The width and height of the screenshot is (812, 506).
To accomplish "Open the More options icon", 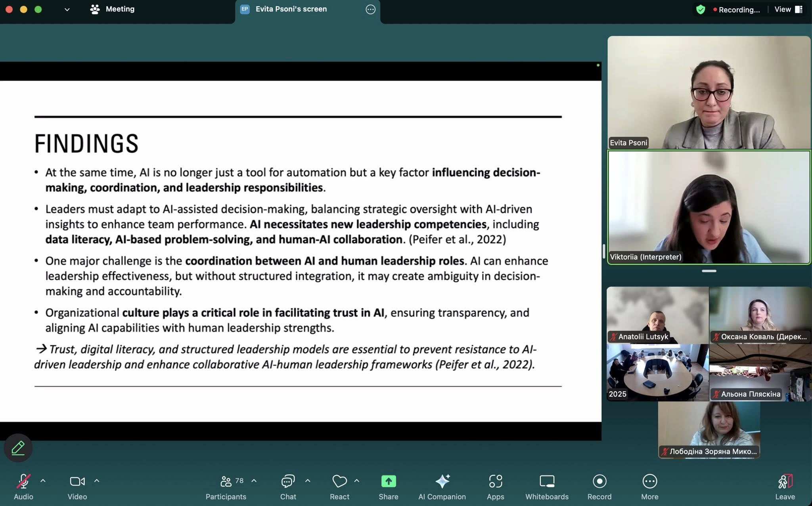I will point(649,481).
